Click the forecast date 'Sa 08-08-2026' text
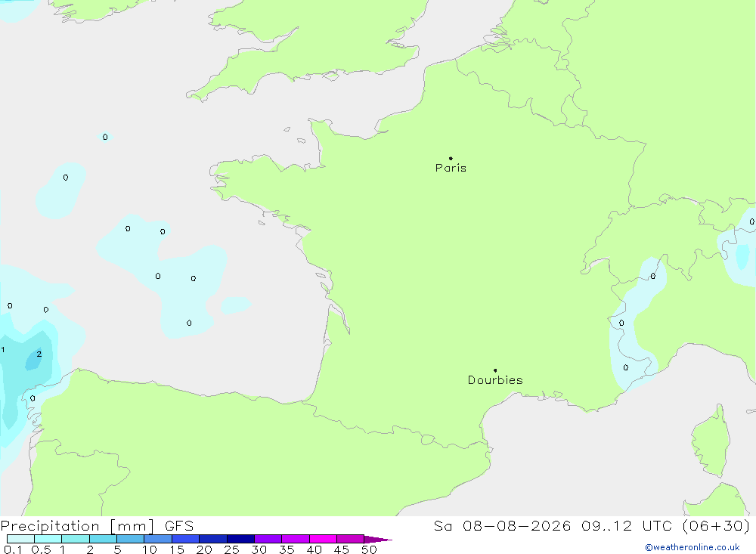 coord(502,525)
